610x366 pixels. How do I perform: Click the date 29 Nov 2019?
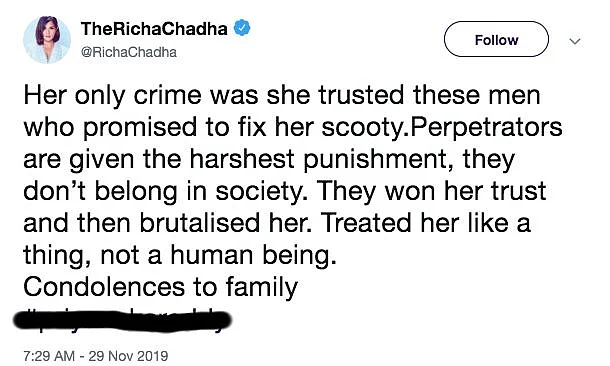pyautogui.click(x=128, y=356)
